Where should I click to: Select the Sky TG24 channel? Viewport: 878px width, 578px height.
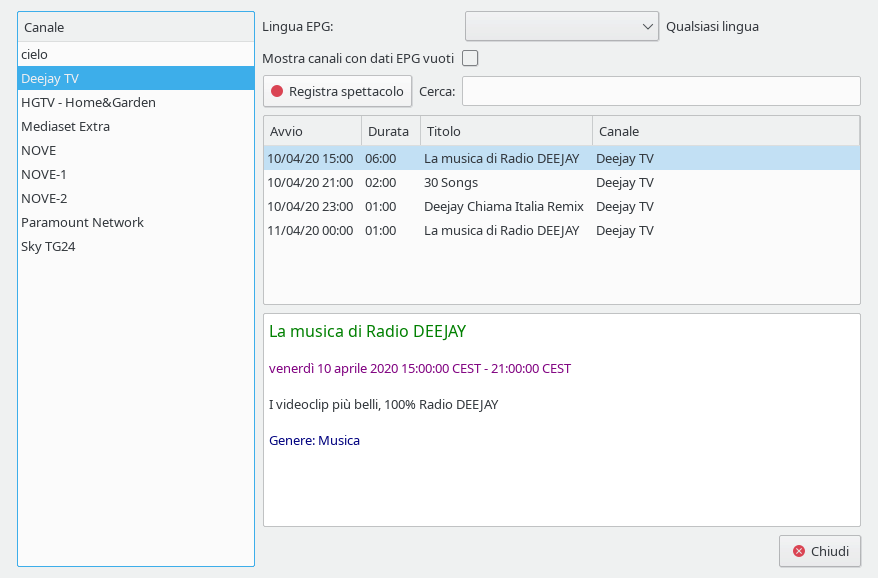(x=136, y=247)
